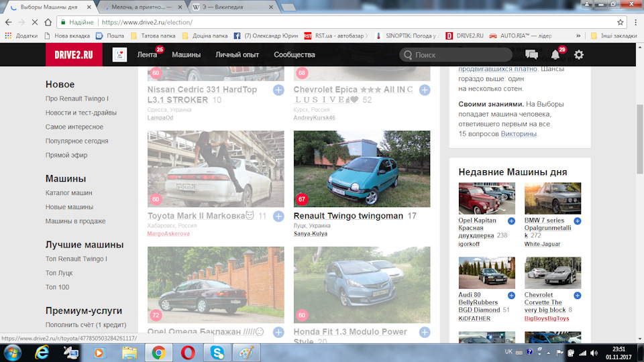
Task: Open Skype from taskbar
Action: coord(217,353)
